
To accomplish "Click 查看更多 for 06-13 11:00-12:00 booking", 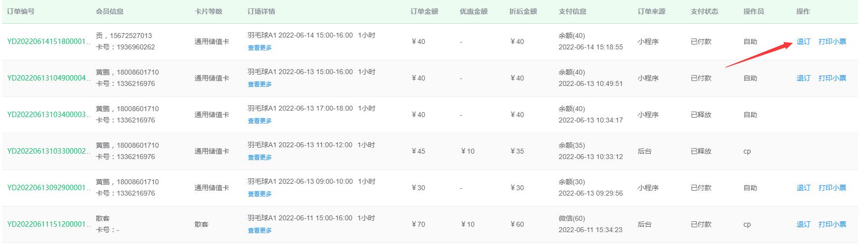I will coord(260,158).
